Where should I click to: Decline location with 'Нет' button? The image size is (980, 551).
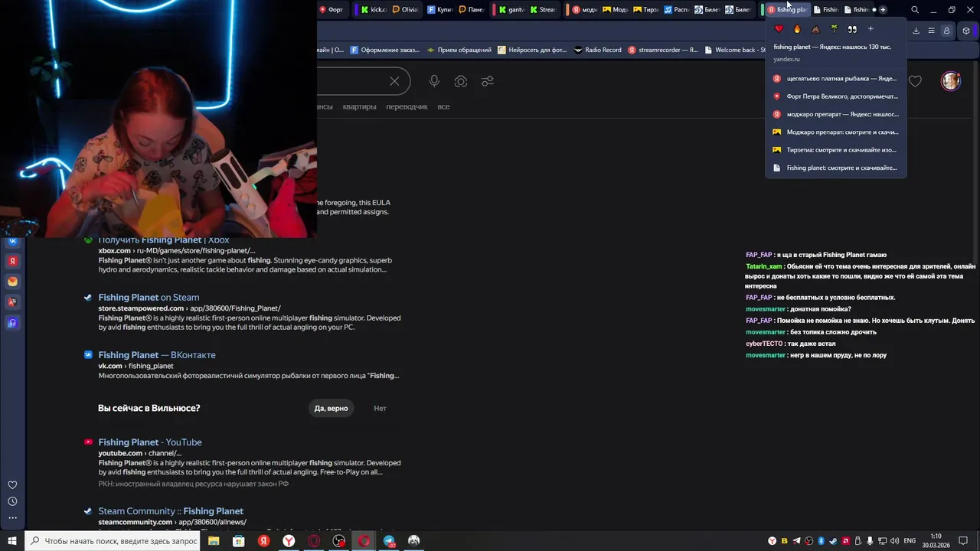tap(380, 408)
